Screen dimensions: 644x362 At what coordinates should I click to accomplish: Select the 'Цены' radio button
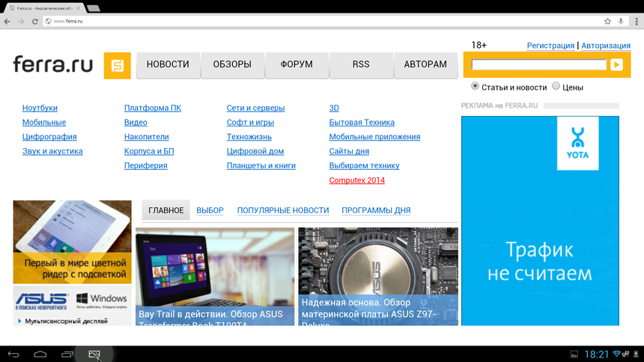pyautogui.click(x=556, y=87)
